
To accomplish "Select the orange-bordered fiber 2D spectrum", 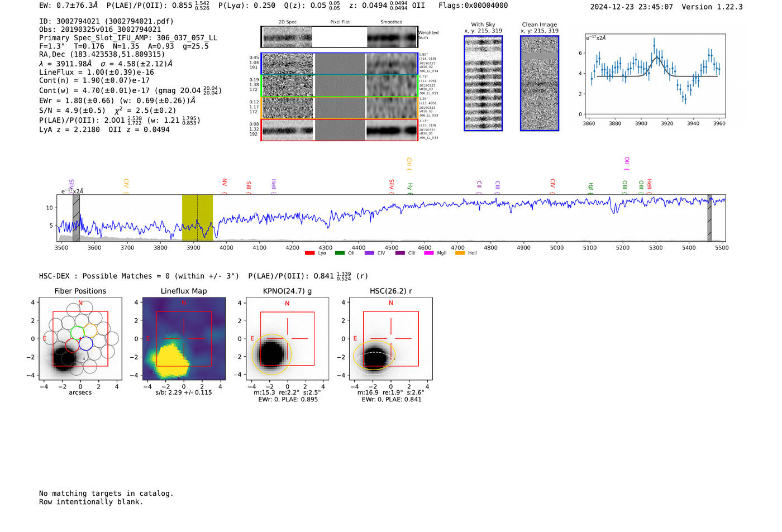I will click(340, 108).
